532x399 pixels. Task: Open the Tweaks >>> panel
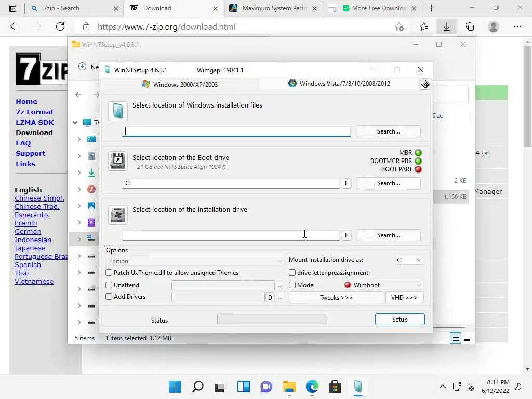pyautogui.click(x=336, y=298)
